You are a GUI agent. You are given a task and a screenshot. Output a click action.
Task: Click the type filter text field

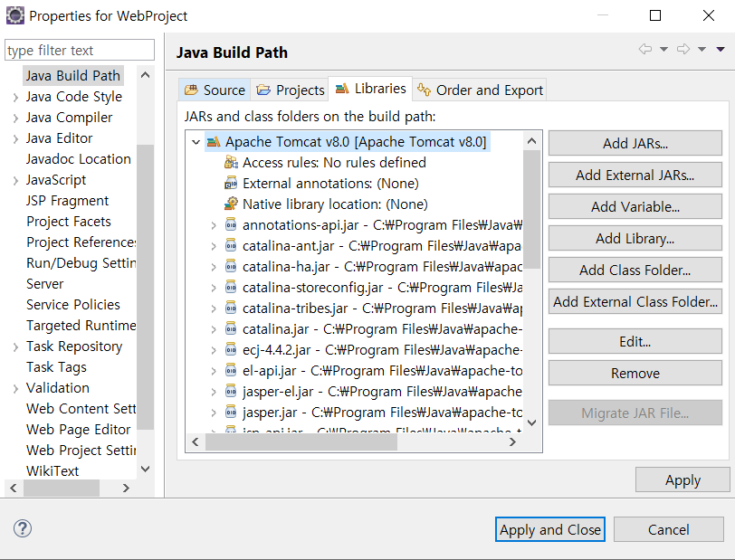(x=80, y=50)
